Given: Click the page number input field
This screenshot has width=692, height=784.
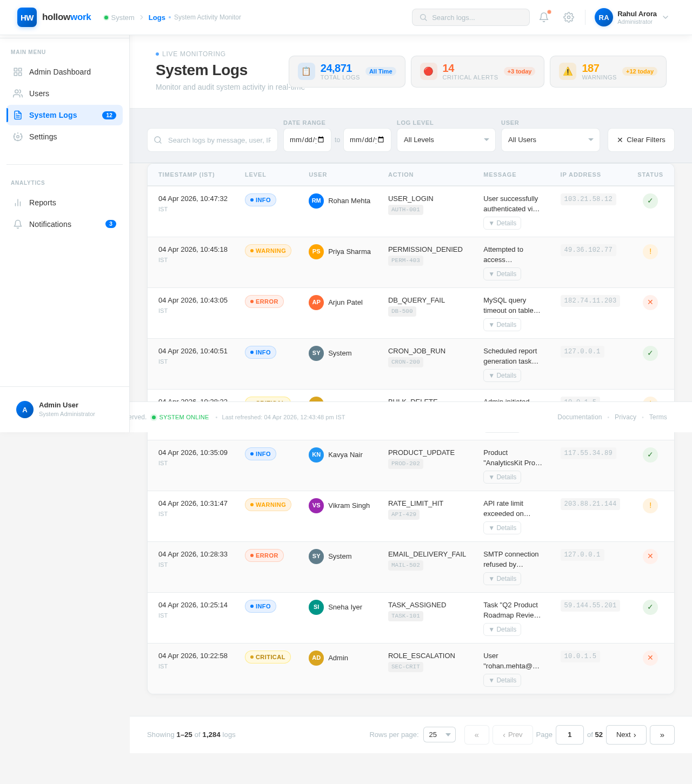Looking at the screenshot, I should tap(570, 735).
